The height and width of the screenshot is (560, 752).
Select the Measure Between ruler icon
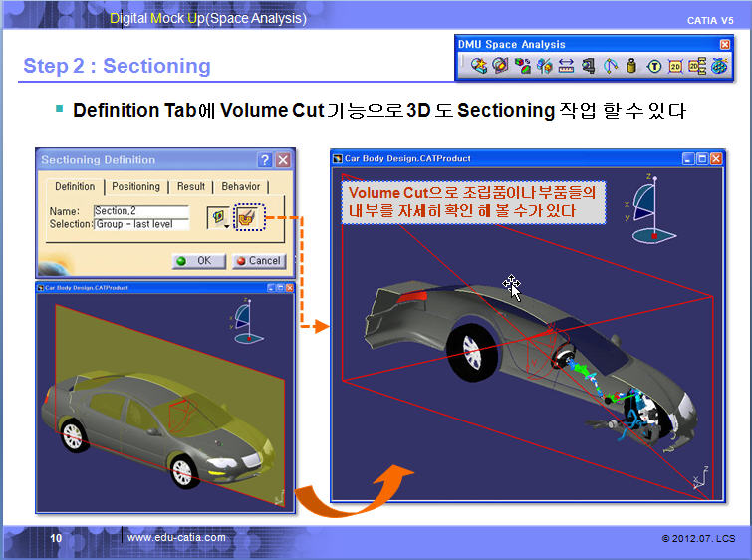click(x=566, y=67)
